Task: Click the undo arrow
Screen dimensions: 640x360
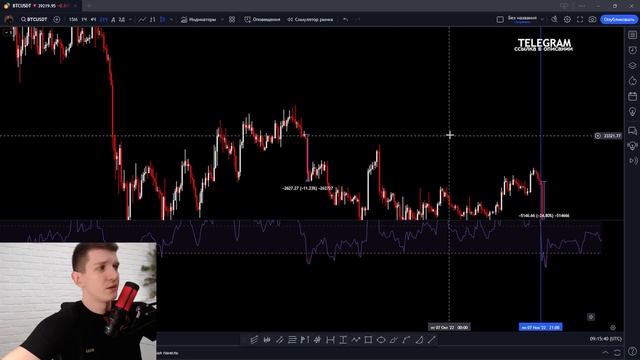Action: [346, 20]
